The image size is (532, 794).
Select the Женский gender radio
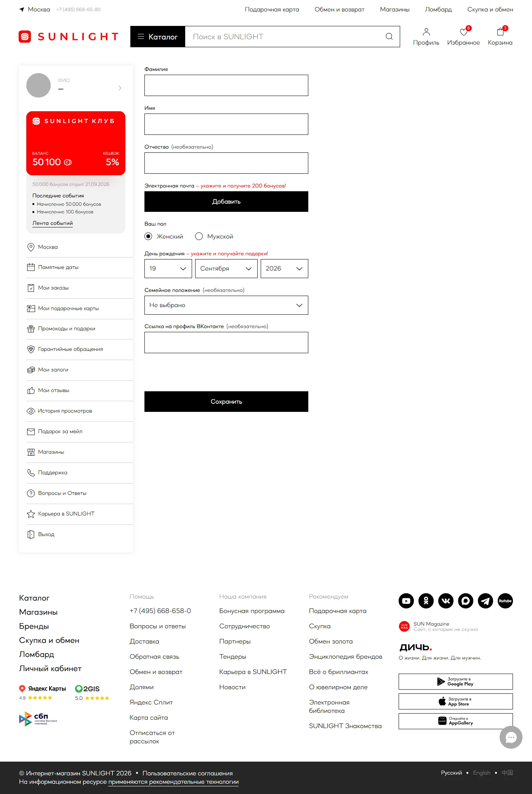pyautogui.click(x=148, y=236)
